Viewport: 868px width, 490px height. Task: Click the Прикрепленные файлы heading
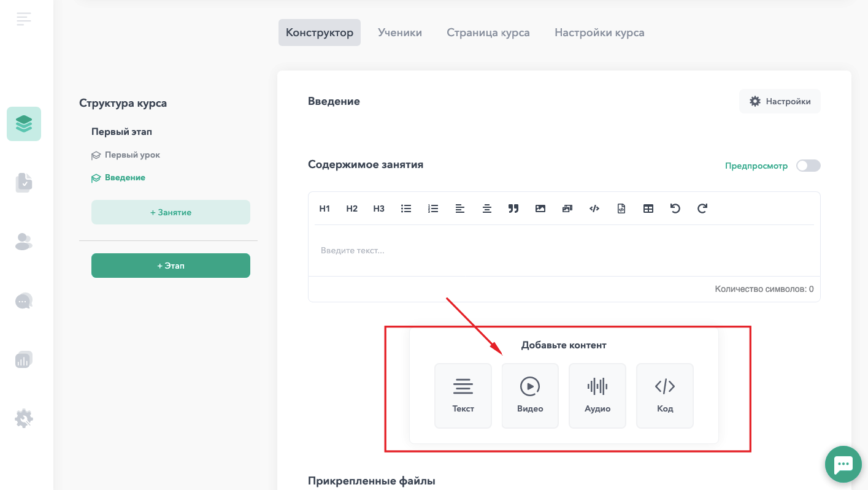click(x=372, y=481)
